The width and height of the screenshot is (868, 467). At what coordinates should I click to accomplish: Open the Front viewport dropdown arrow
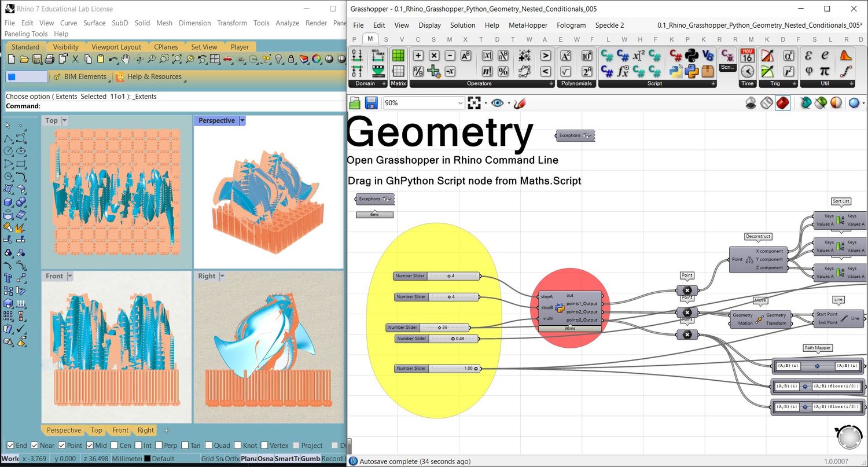[x=70, y=276]
